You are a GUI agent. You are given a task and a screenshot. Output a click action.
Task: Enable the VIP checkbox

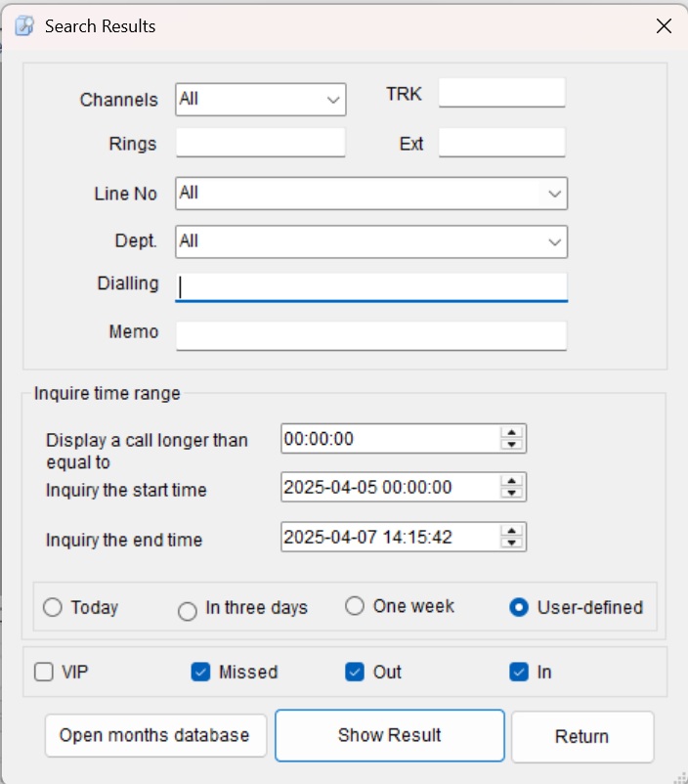44,672
